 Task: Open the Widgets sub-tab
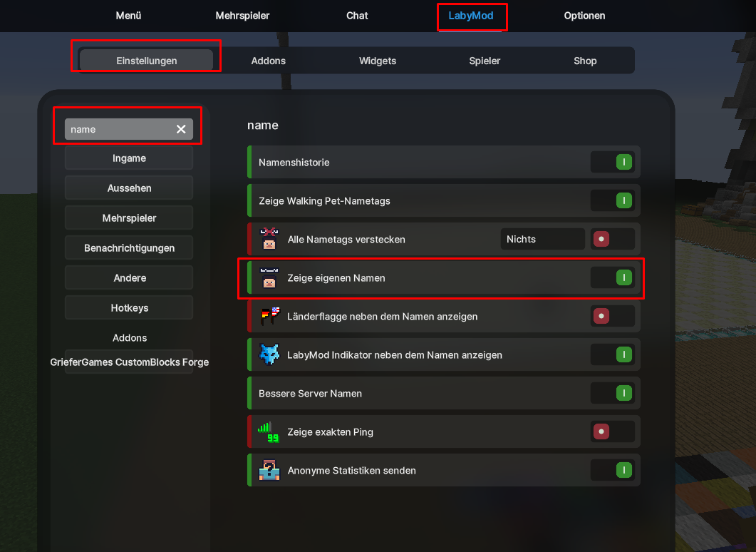[x=378, y=61]
